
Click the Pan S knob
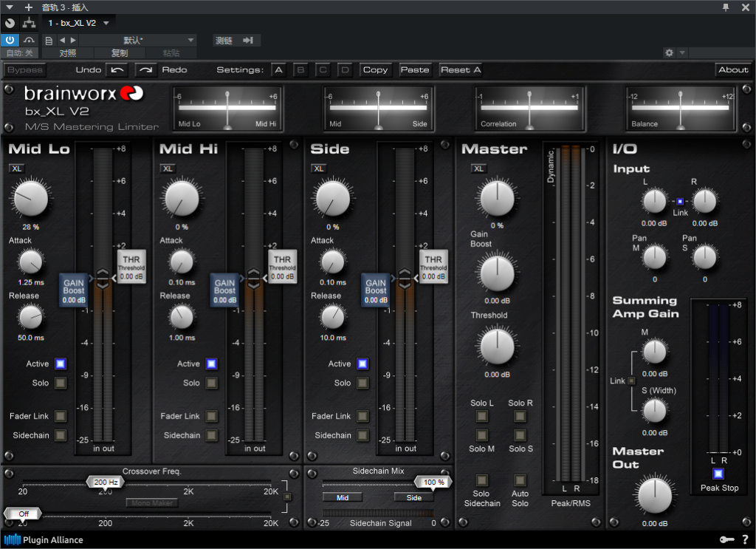pyautogui.click(x=704, y=257)
